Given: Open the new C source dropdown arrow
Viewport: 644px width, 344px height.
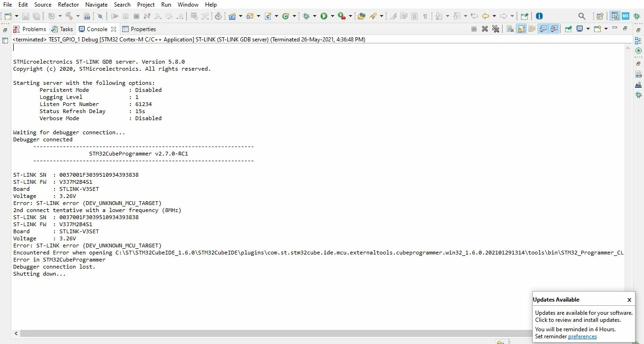Looking at the screenshot, I should [276, 16].
